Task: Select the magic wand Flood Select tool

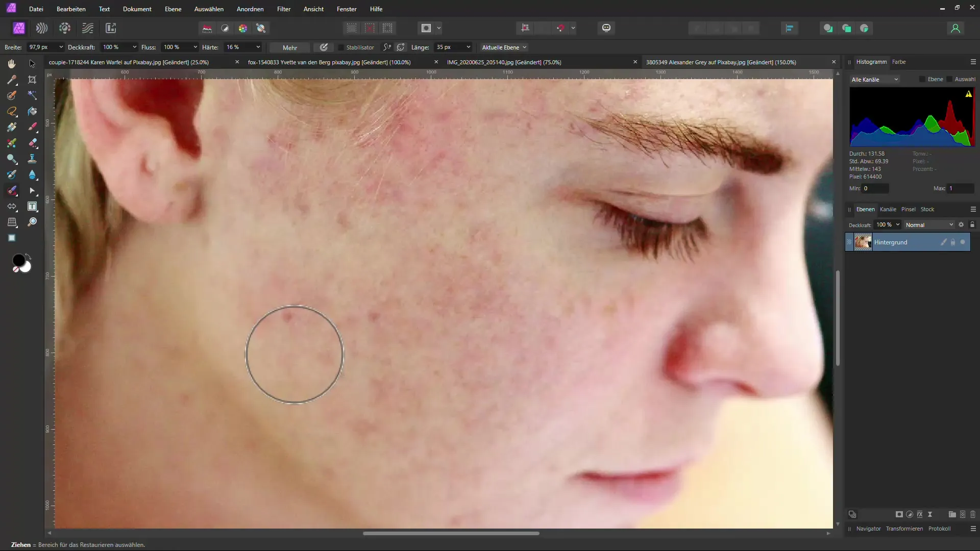Action: pos(32,95)
